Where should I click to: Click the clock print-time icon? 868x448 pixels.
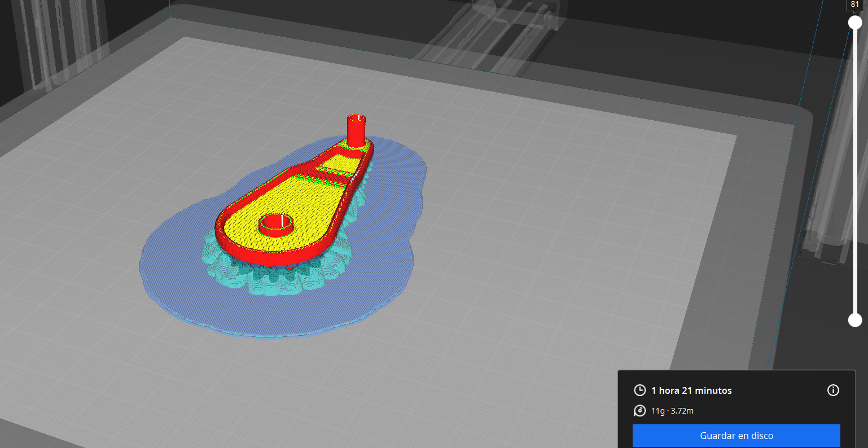click(640, 390)
